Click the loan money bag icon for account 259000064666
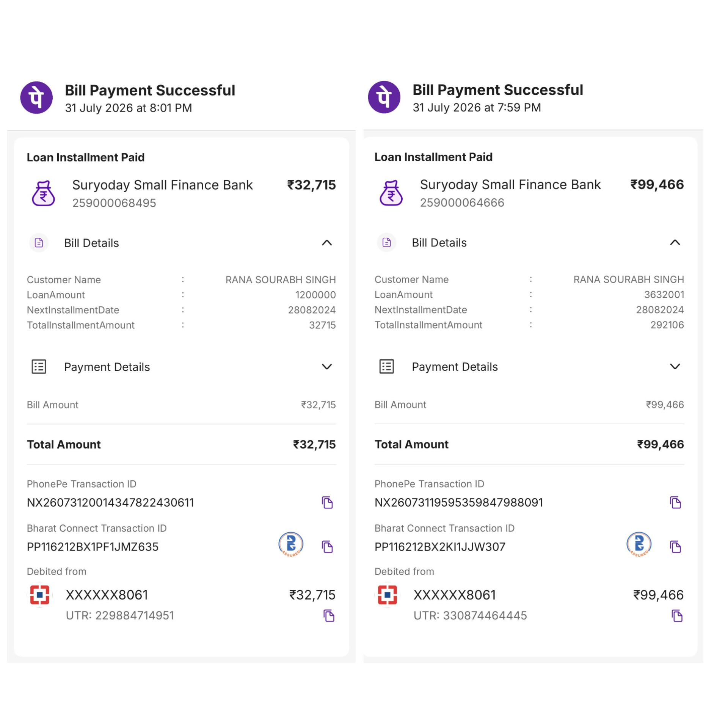 [x=391, y=193]
